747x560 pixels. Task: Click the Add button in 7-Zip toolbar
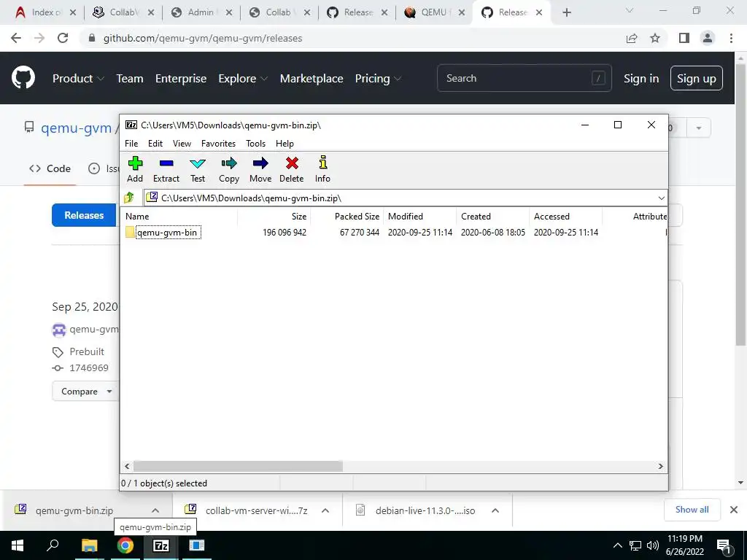tap(135, 169)
